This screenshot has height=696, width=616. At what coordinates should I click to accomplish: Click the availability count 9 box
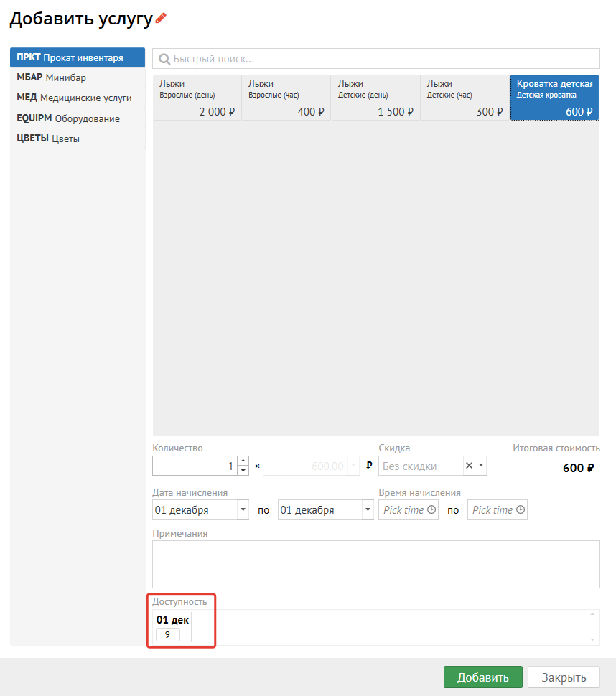click(x=168, y=635)
